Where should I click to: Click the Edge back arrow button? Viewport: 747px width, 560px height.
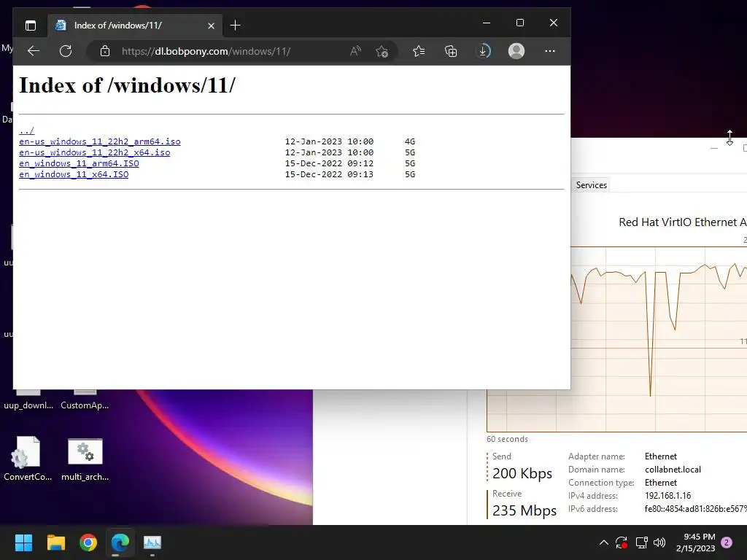(x=34, y=51)
